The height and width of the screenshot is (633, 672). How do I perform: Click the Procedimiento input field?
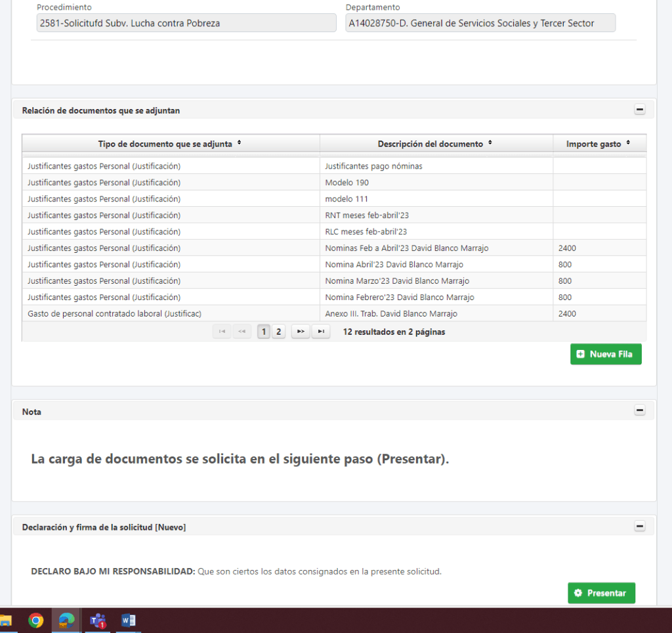click(x=186, y=23)
